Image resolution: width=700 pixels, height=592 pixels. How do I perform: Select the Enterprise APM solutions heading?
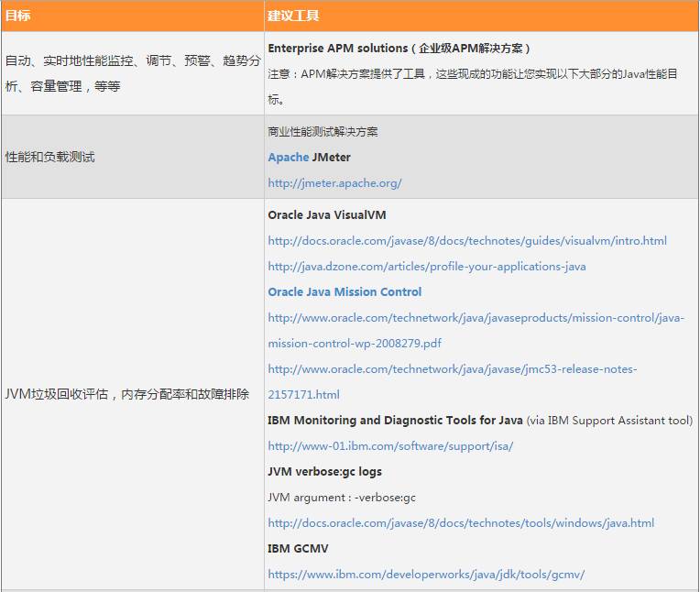point(399,49)
